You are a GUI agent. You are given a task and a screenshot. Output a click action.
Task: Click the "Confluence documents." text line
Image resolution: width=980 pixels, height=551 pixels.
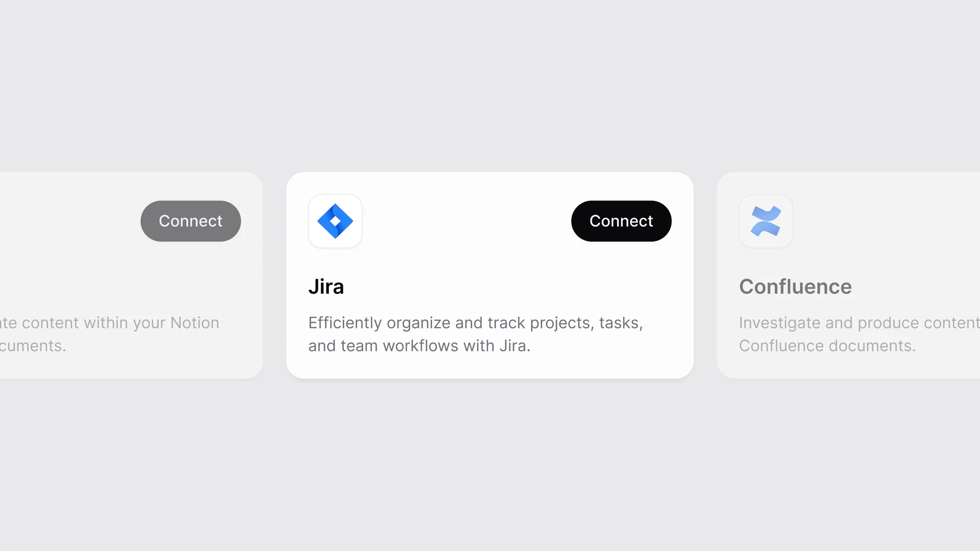tap(827, 346)
